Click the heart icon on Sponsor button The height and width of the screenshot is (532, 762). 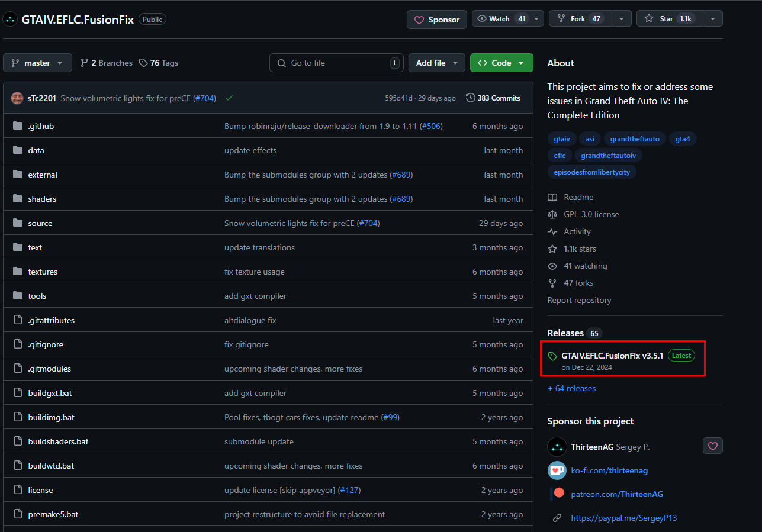click(x=419, y=20)
